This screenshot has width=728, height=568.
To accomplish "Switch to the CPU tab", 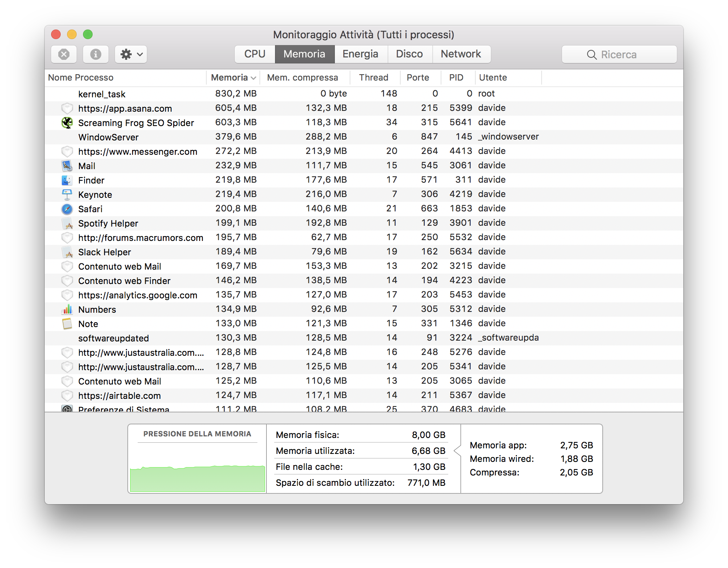I will tap(255, 54).
